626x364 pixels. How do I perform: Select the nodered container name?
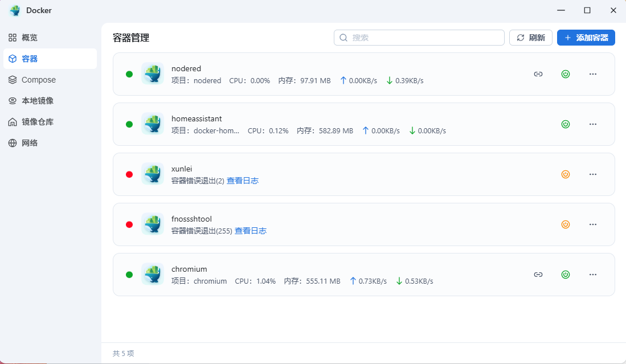click(x=186, y=69)
